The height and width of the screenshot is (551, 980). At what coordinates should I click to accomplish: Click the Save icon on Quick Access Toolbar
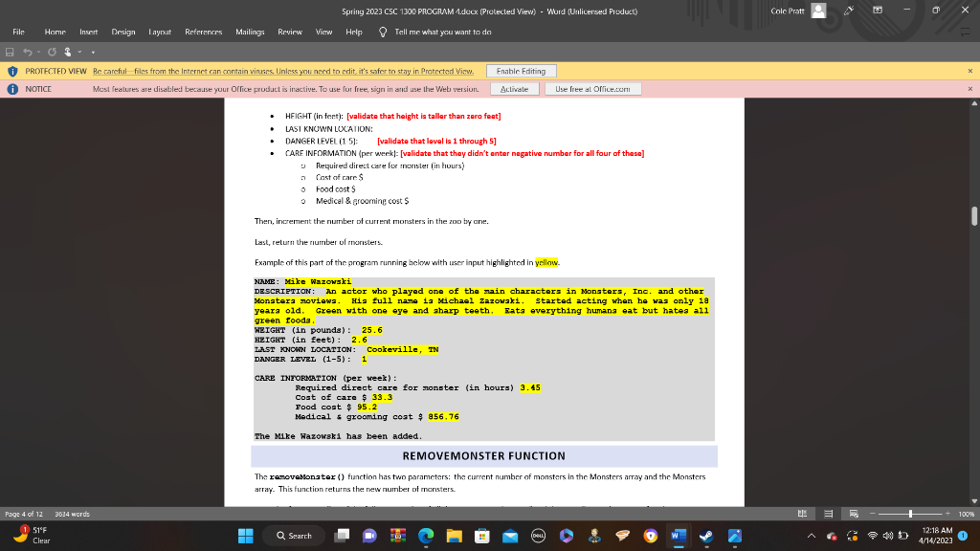(11, 52)
